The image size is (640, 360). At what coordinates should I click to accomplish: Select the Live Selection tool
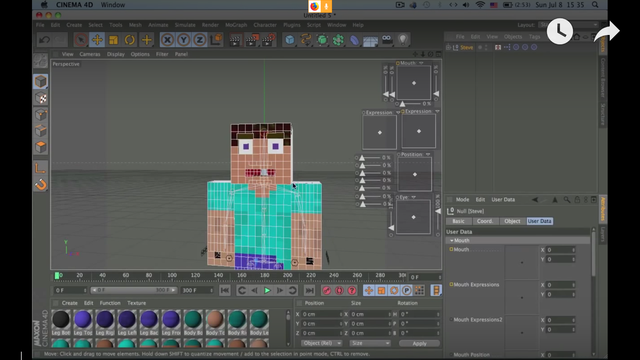[x=81, y=40]
